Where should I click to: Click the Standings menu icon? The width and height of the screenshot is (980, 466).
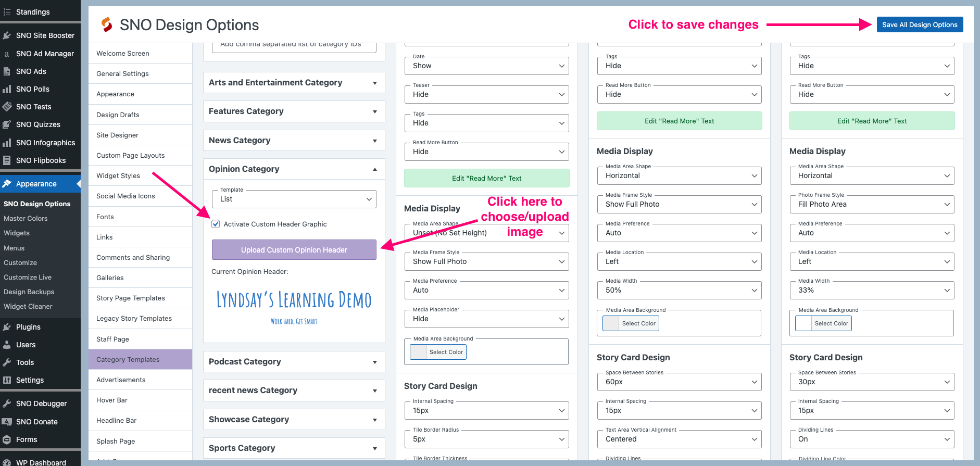7,12
